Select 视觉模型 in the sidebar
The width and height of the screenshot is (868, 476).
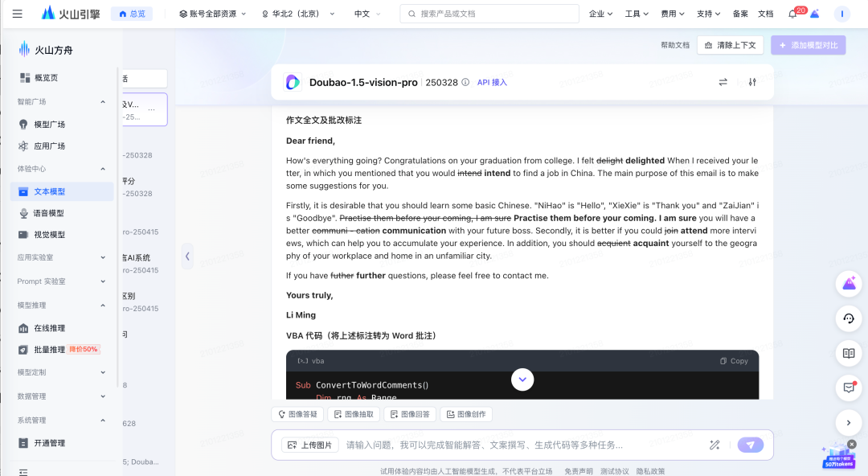(62, 235)
